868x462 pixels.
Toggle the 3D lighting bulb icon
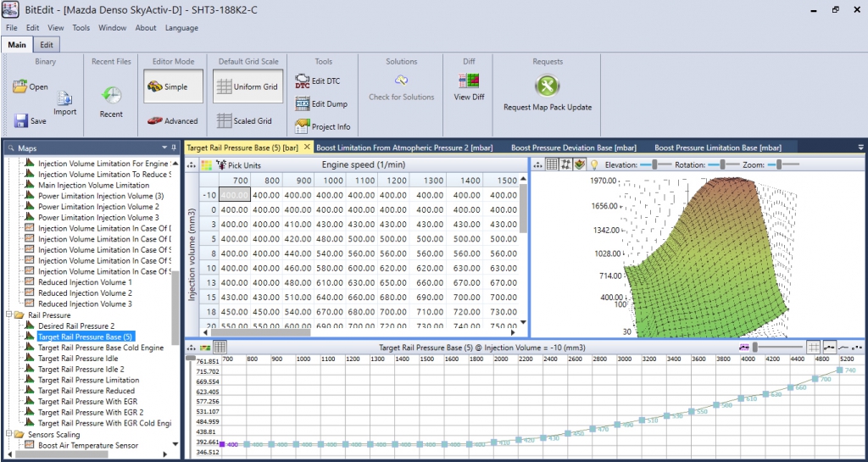(x=594, y=164)
